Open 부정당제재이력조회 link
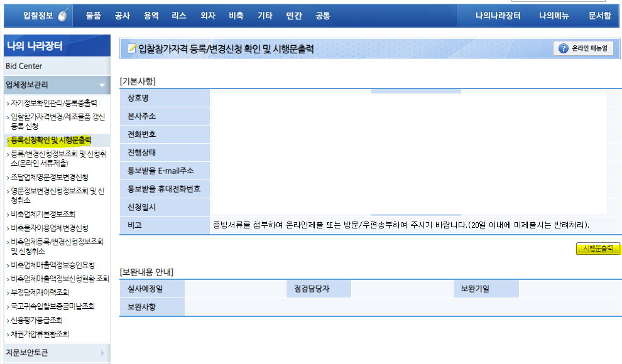This screenshot has height=364, width=622. [40, 292]
